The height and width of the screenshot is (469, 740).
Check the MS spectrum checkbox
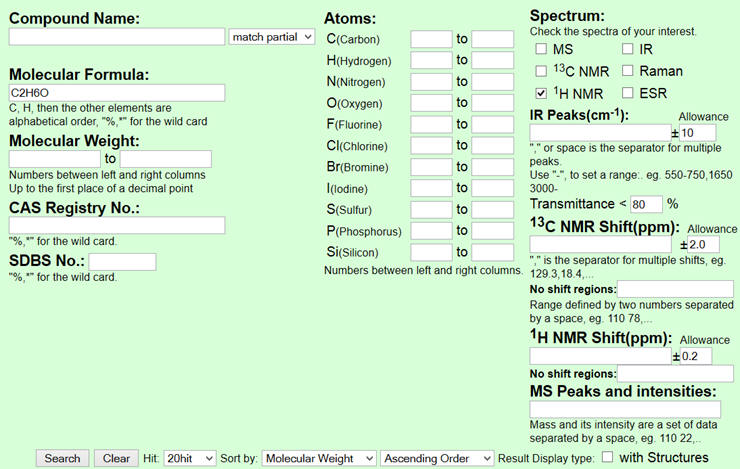pos(541,49)
